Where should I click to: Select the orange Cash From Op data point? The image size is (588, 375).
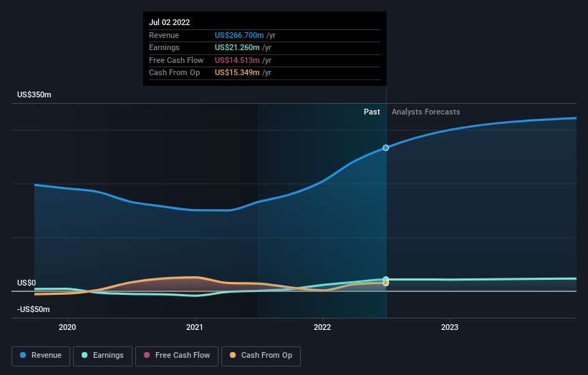pyautogui.click(x=385, y=283)
